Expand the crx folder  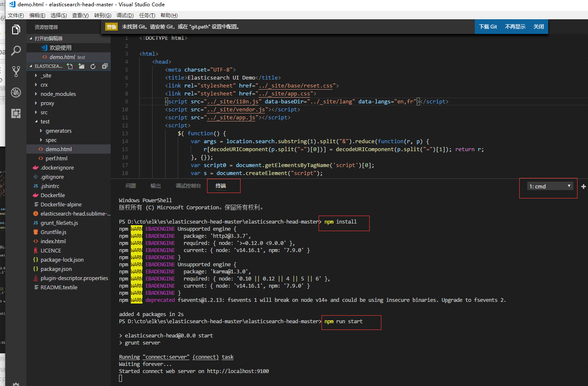44,85
